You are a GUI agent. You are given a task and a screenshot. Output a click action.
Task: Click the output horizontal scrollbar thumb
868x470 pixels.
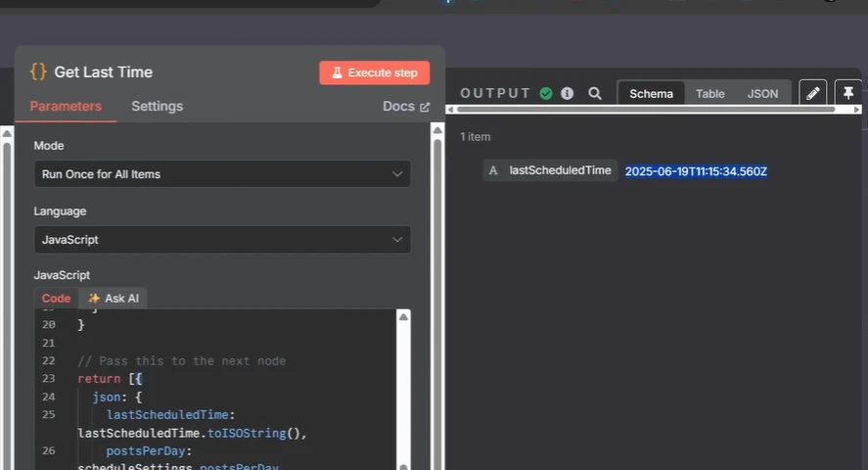(x=646, y=110)
